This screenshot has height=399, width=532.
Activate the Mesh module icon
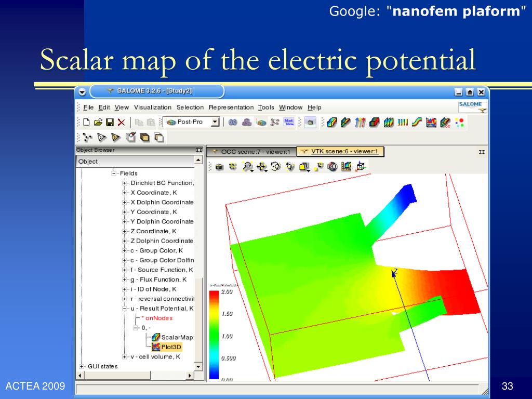pyautogui.click(x=247, y=122)
